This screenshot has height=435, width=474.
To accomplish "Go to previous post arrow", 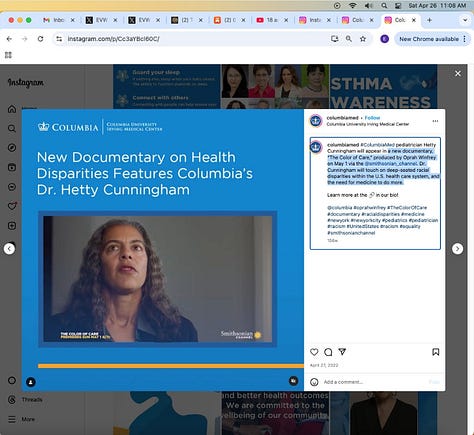I will point(9,249).
